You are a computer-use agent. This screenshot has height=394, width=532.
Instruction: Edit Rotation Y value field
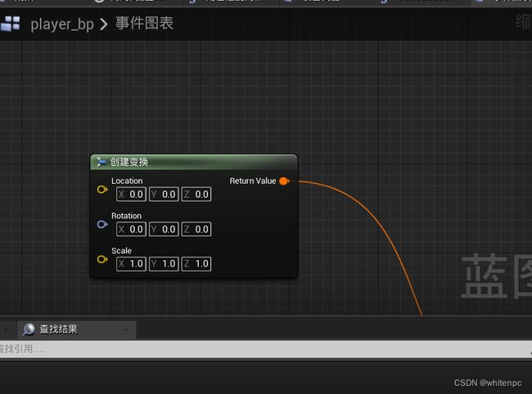(164, 230)
